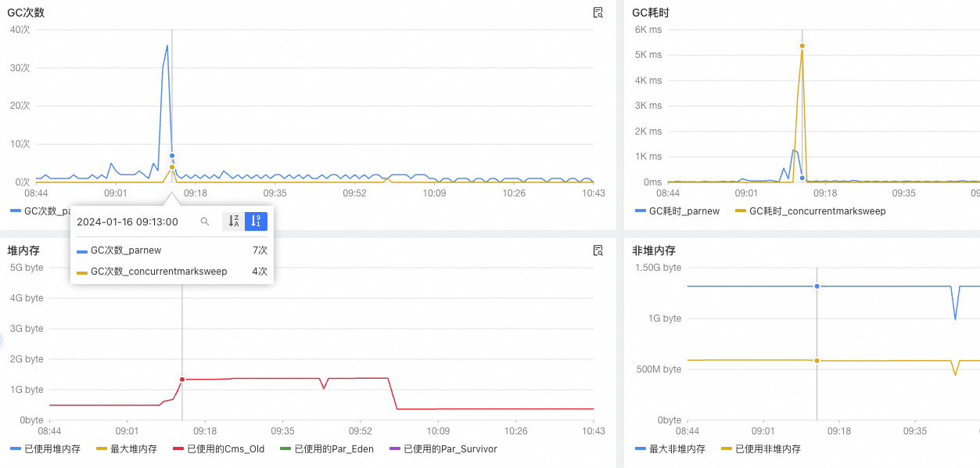Toggle GC耗时_parnew legend series
This screenshot has height=468, width=980.
[x=677, y=211]
